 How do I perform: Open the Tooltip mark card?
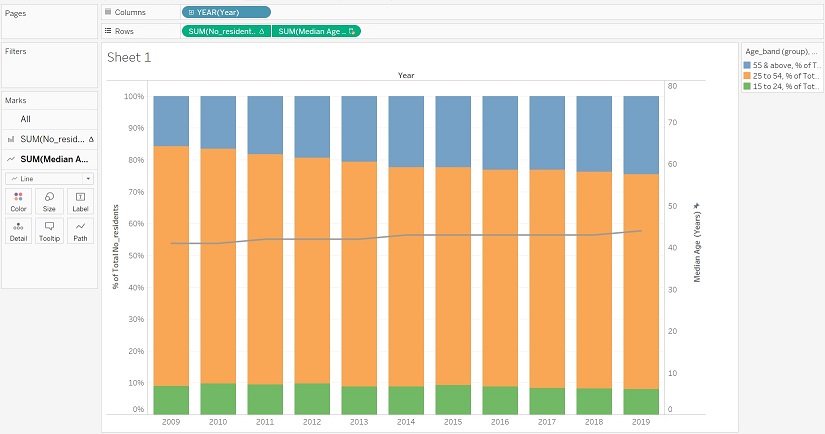point(49,231)
